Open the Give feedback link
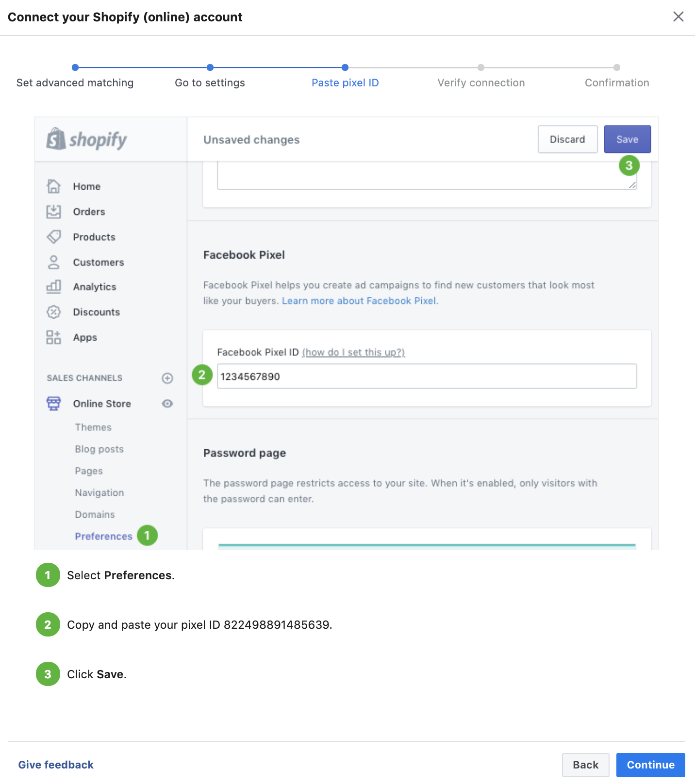 click(56, 765)
